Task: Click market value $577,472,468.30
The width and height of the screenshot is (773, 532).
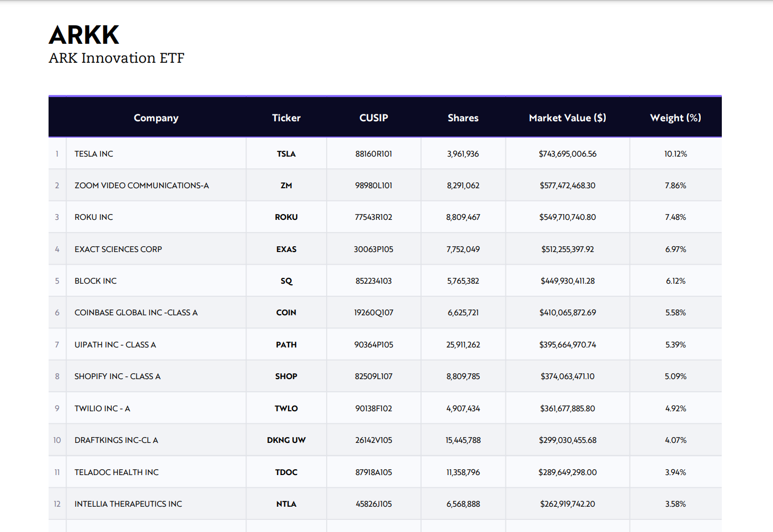Action: [568, 186]
